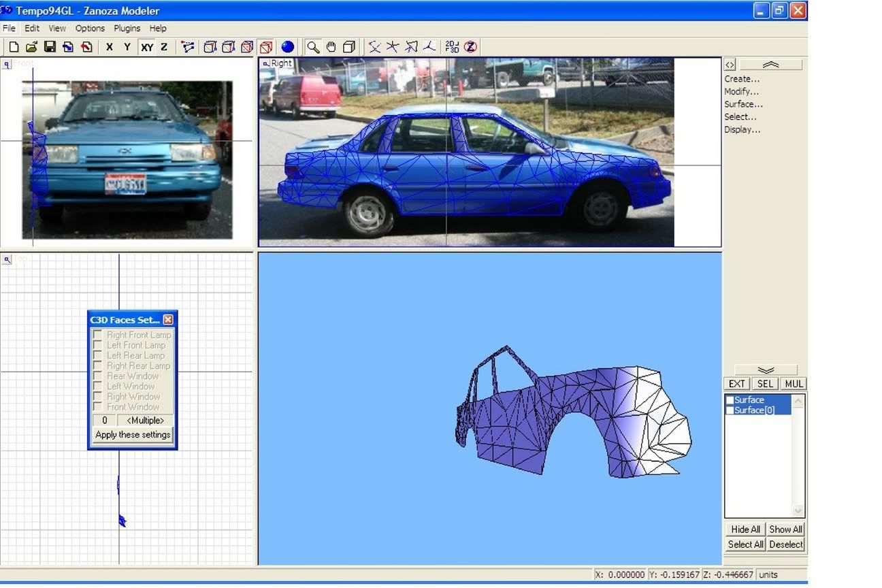
Task: Select the magnifier zoom tool
Action: coord(312,47)
